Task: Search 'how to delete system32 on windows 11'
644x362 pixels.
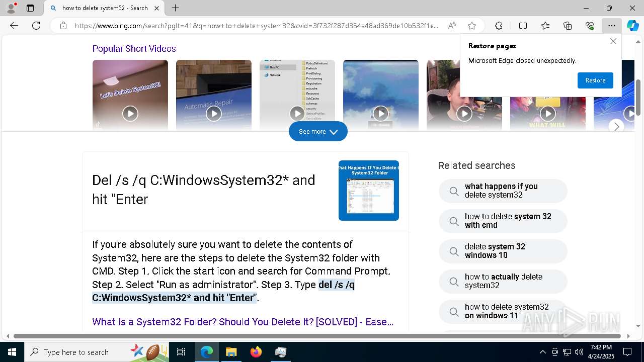Action: point(503,311)
